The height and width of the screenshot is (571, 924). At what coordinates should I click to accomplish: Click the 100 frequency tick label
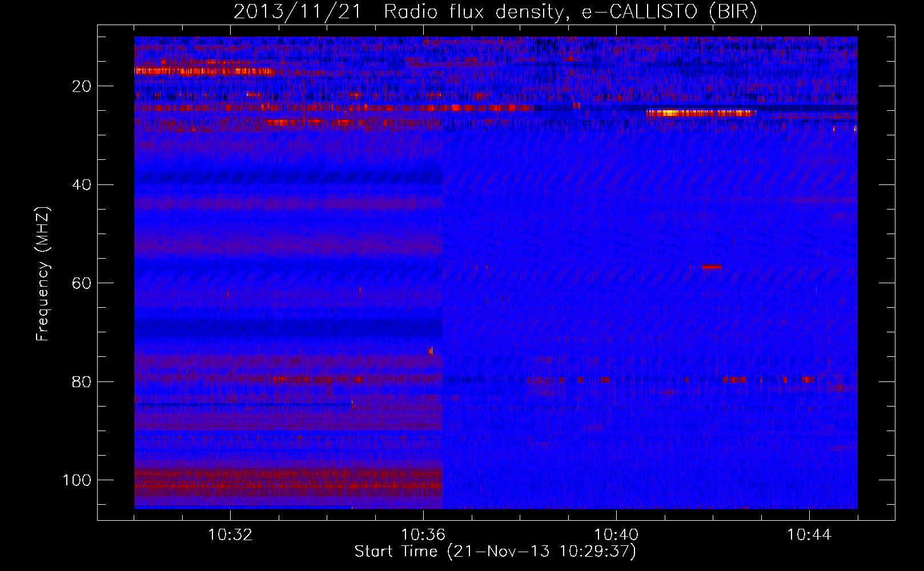pyautogui.click(x=77, y=480)
